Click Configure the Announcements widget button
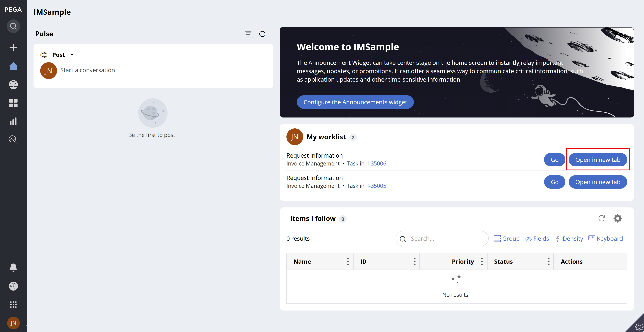Screen dimensions: 644x332 click(x=355, y=102)
